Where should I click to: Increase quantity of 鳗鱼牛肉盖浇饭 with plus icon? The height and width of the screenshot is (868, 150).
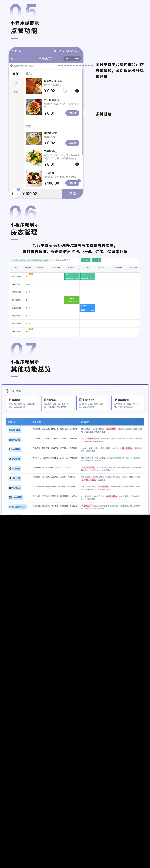tap(77, 91)
